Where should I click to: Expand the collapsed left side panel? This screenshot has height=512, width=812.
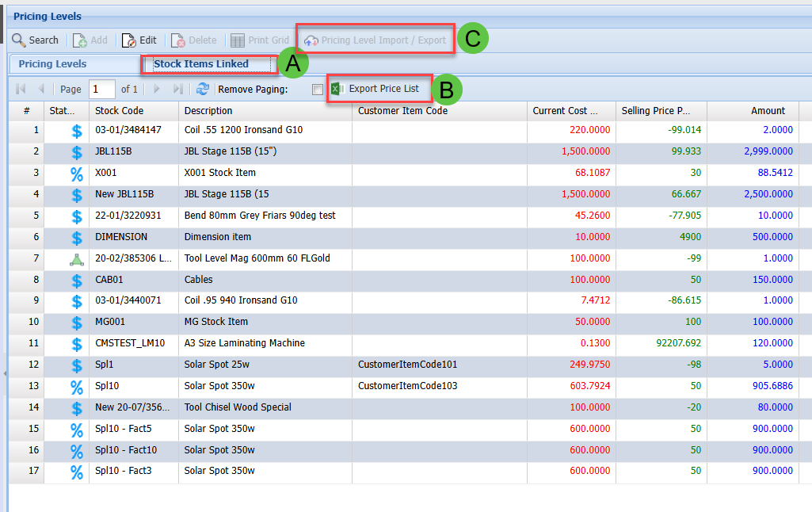tap(4, 373)
